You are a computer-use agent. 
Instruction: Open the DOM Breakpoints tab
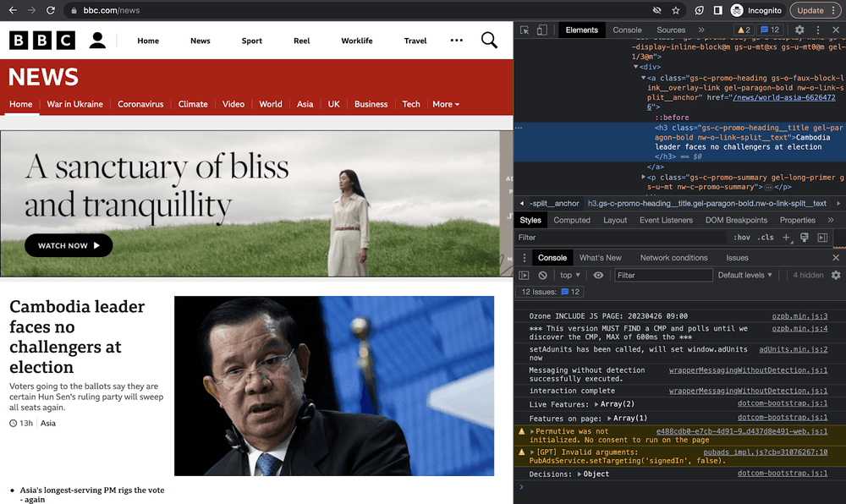point(736,220)
